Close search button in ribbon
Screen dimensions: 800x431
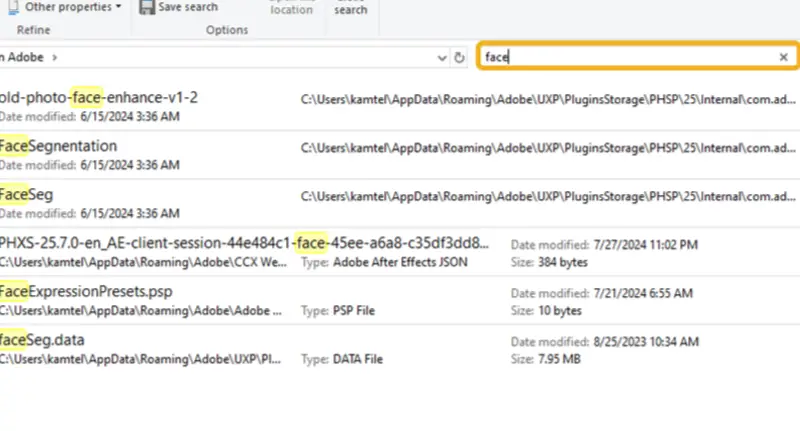351,9
